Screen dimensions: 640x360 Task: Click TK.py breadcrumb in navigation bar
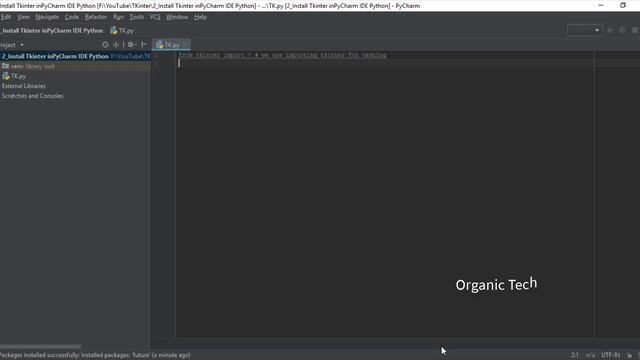(122, 31)
